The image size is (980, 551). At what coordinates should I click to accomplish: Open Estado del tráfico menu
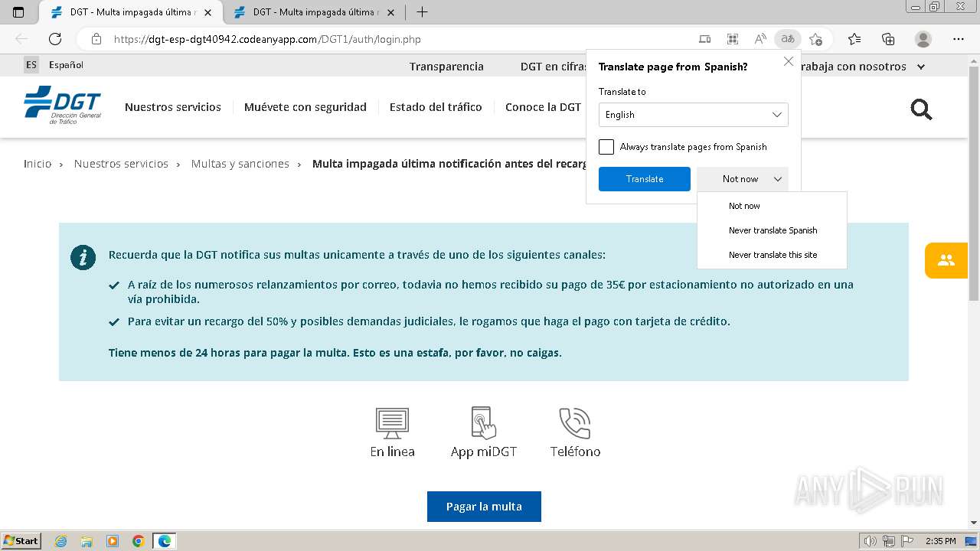coord(436,107)
